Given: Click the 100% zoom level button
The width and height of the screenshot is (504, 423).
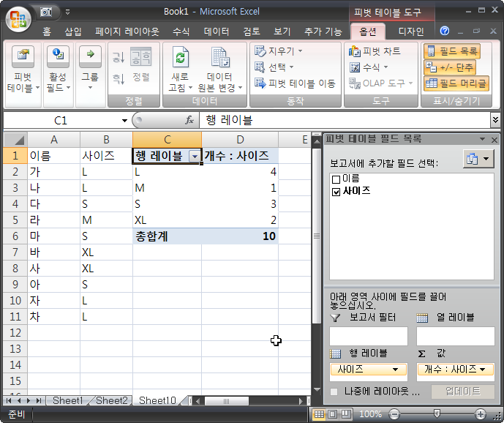Looking at the screenshot, I should click(370, 414).
